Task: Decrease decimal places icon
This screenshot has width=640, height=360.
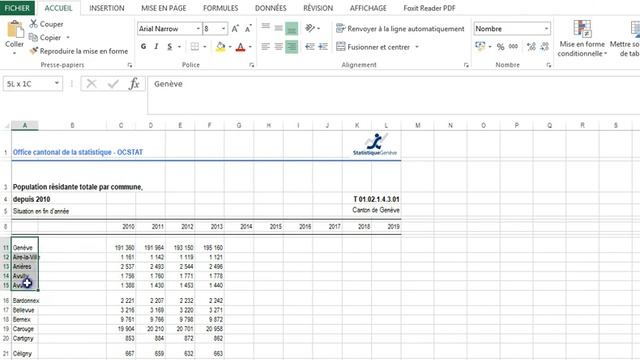Action: [544, 47]
